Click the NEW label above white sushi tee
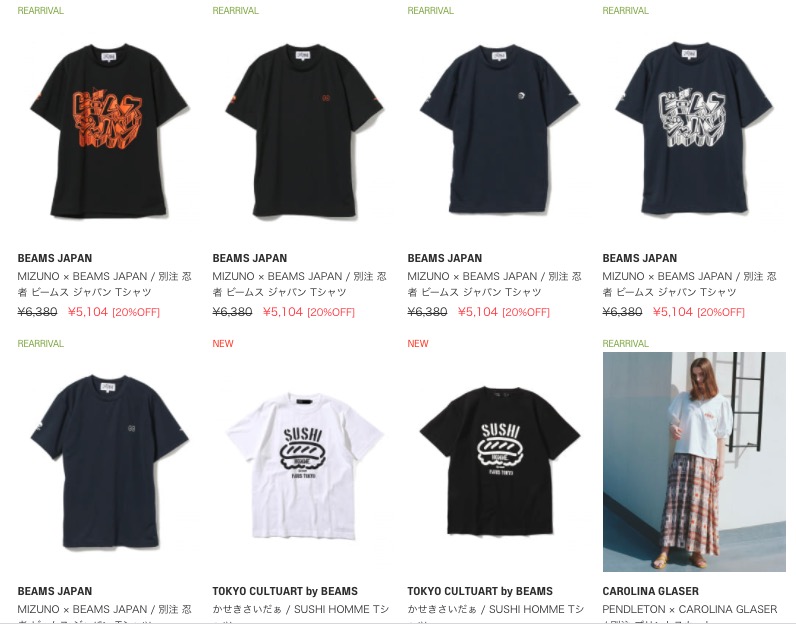This screenshot has height=625, width=796. [x=223, y=344]
